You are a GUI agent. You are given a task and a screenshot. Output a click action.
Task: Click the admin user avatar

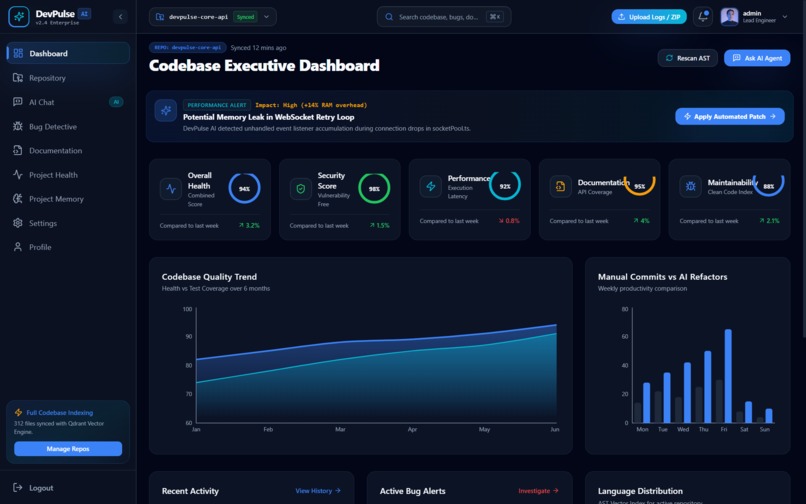pos(729,16)
